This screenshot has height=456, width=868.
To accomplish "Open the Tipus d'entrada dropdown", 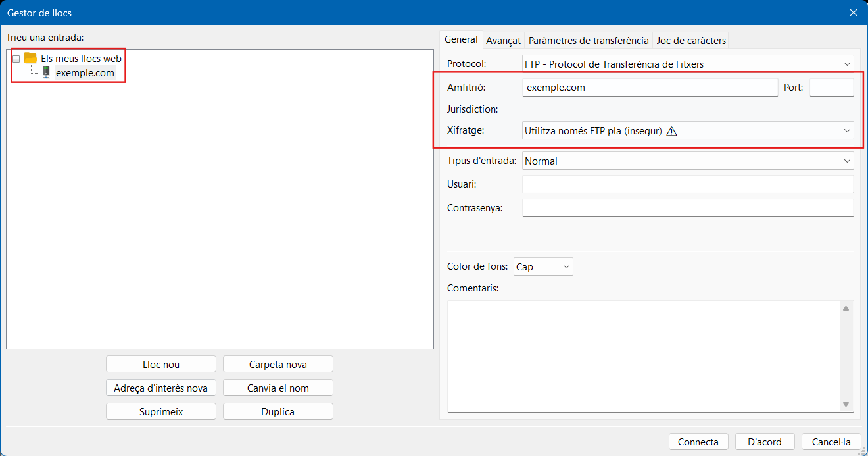I will tap(688, 161).
